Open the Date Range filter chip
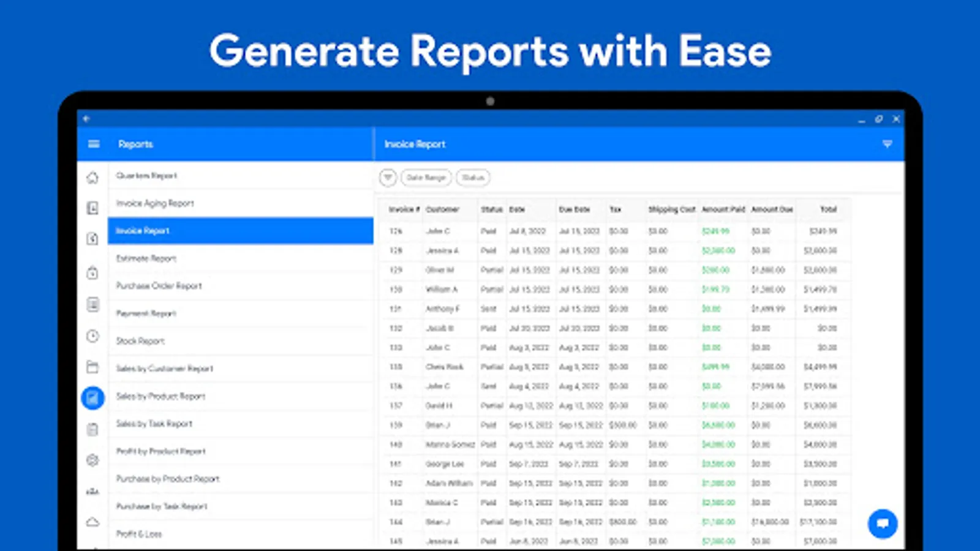The image size is (980, 551). point(426,178)
